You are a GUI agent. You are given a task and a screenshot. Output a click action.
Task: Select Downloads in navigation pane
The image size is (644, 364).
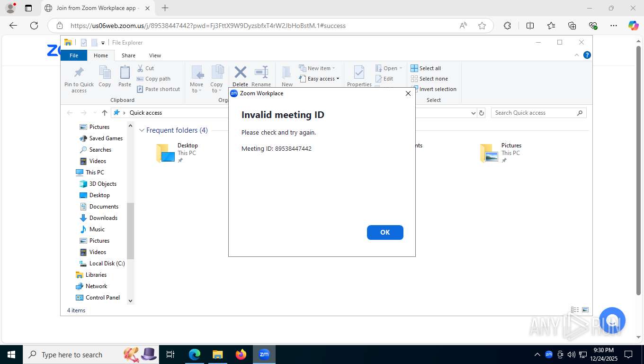[98, 218]
